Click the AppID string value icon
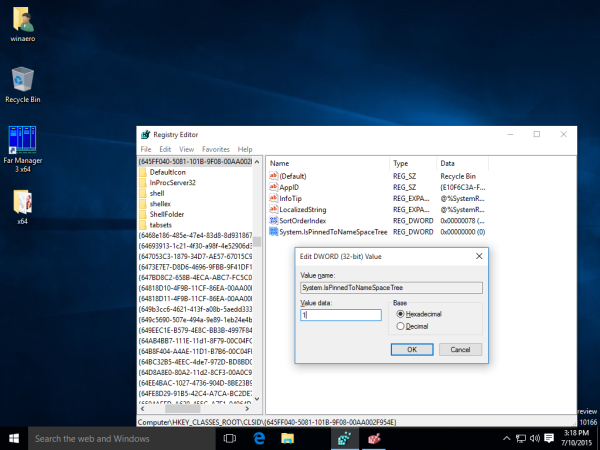Screen dimensions: 600x450 click(x=273, y=187)
